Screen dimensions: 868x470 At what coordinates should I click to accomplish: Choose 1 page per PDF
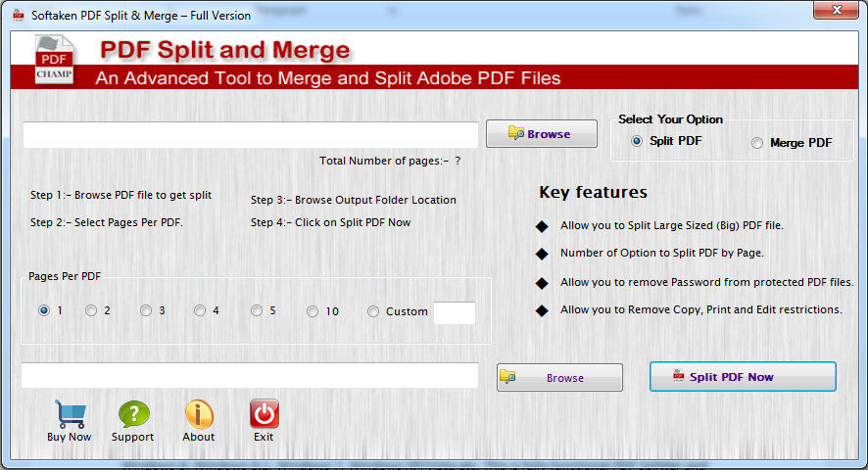(x=44, y=311)
